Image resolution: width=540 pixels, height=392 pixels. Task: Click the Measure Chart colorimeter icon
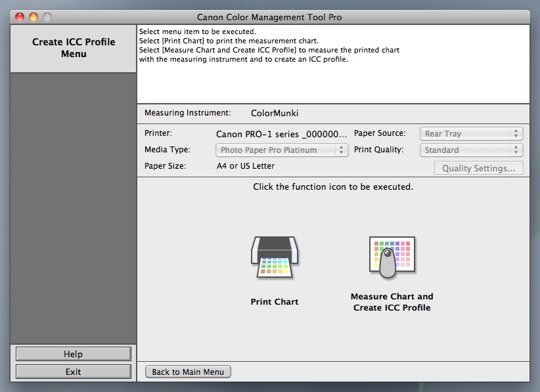(392, 257)
